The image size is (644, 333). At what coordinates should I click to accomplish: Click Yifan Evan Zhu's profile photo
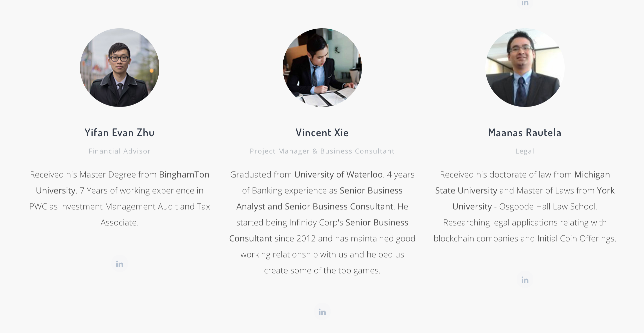[120, 68]
